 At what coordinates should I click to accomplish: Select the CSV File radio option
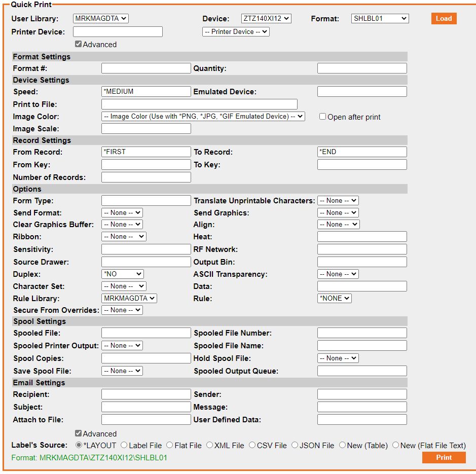click(x=252, y=445)
